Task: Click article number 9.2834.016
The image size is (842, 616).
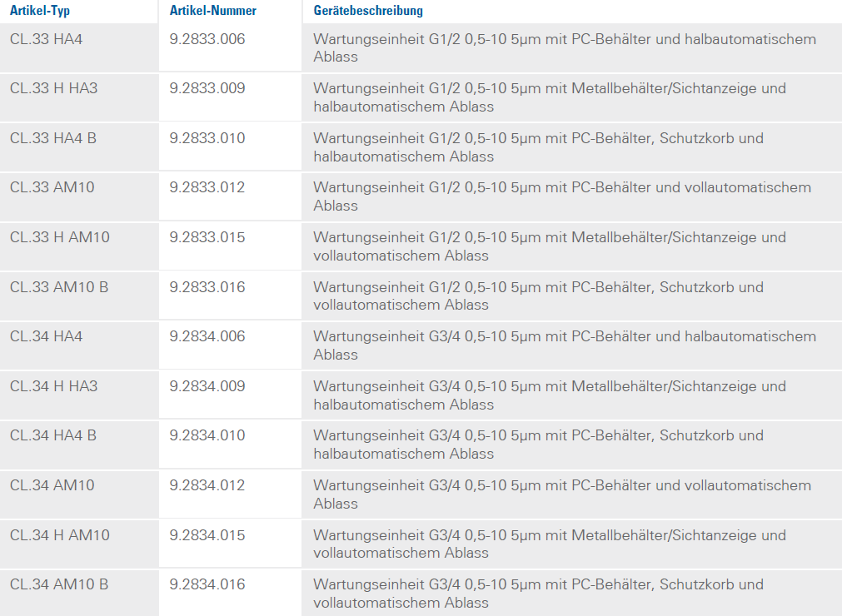Action: coord(207,584)
